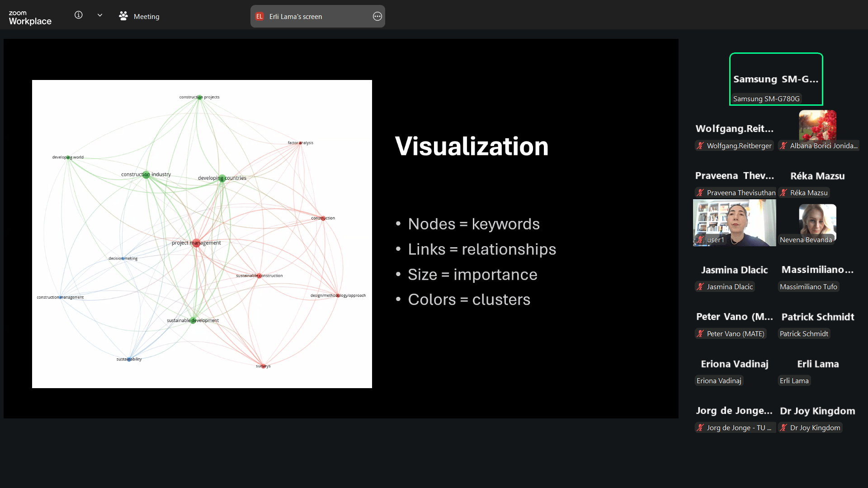Click Wolfgang.Reitberger's muted microphone icon
Screen dimensions: 868x488
pos(700,146)
